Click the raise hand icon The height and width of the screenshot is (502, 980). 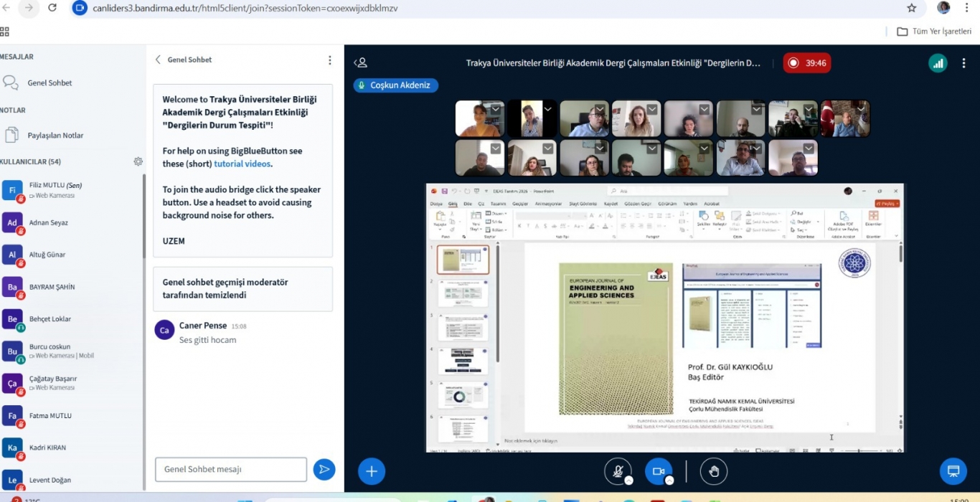pos(713,471)
